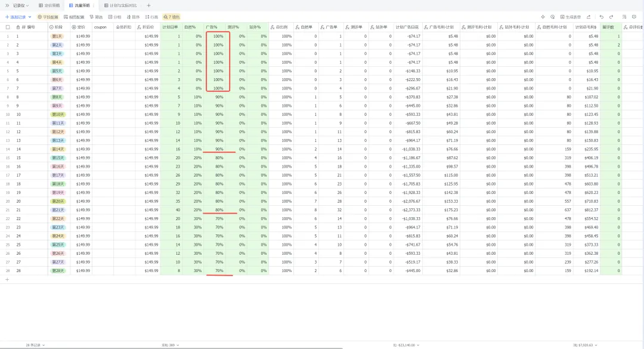Screen dimensions: 644x349
Task: Switch to the 计划与实际对比 tab
Action: [x=120, y=5]
